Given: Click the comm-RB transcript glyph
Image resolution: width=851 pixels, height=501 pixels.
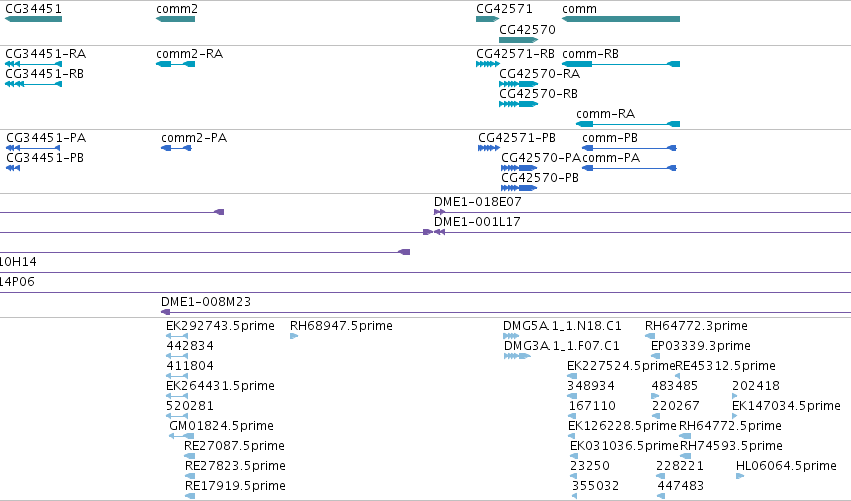Looking at the screenshot, I should click(x=621, y=64).
